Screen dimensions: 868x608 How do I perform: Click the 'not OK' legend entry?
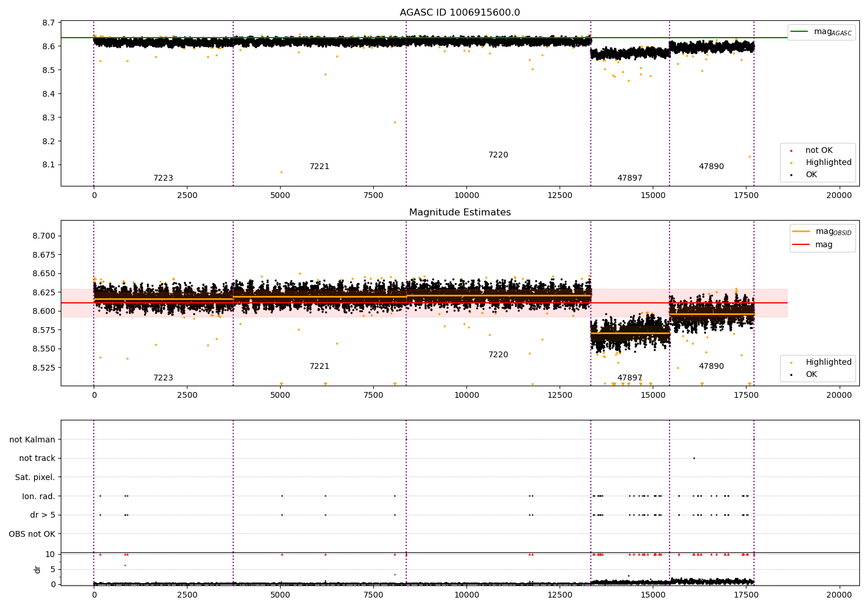click(x=819, y=151)
